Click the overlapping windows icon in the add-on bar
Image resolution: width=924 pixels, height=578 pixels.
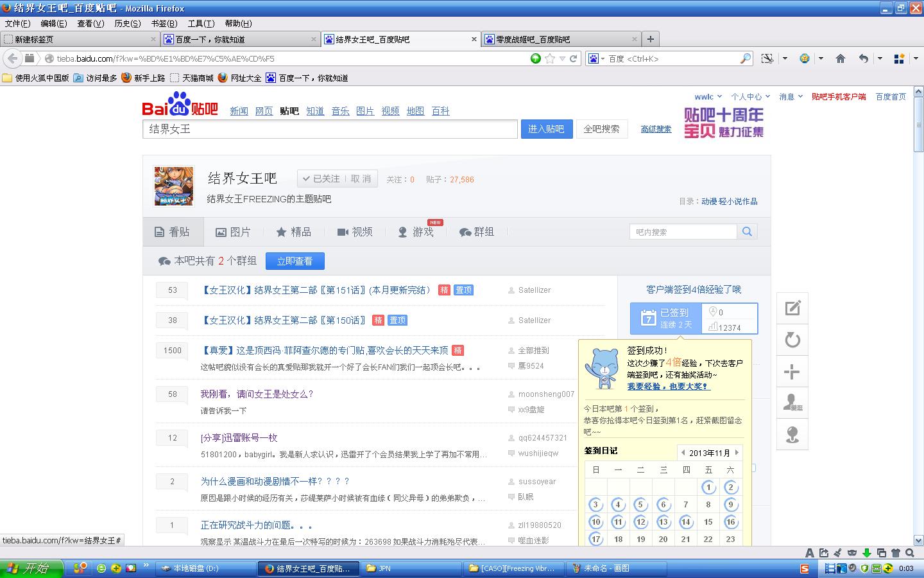(x=882, y=552)
